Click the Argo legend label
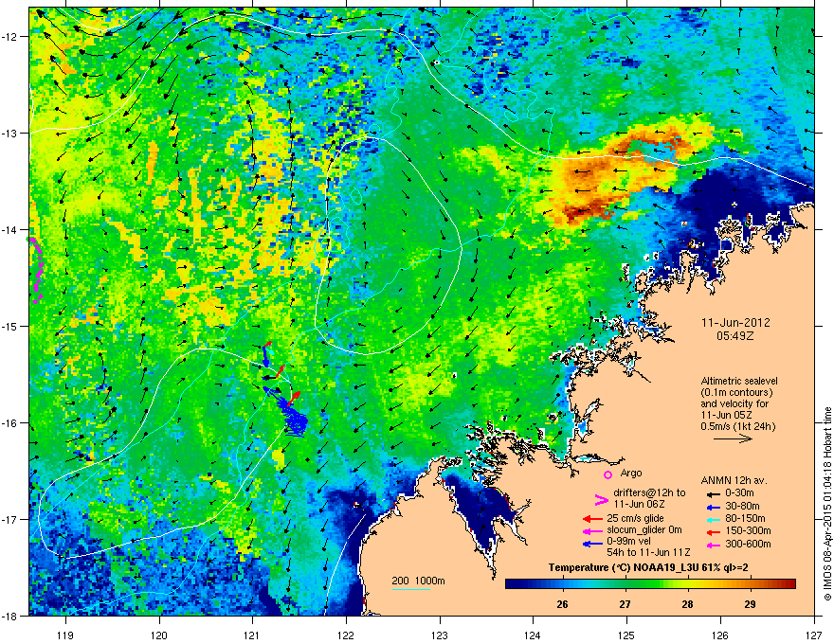Viewport: 834px width, 644px height. (631, 473)
